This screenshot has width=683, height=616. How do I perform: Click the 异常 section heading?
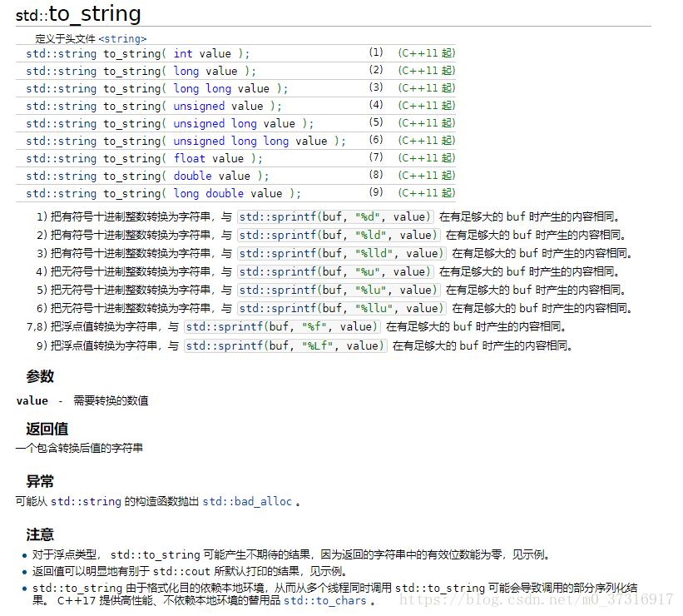coord(40,481)
